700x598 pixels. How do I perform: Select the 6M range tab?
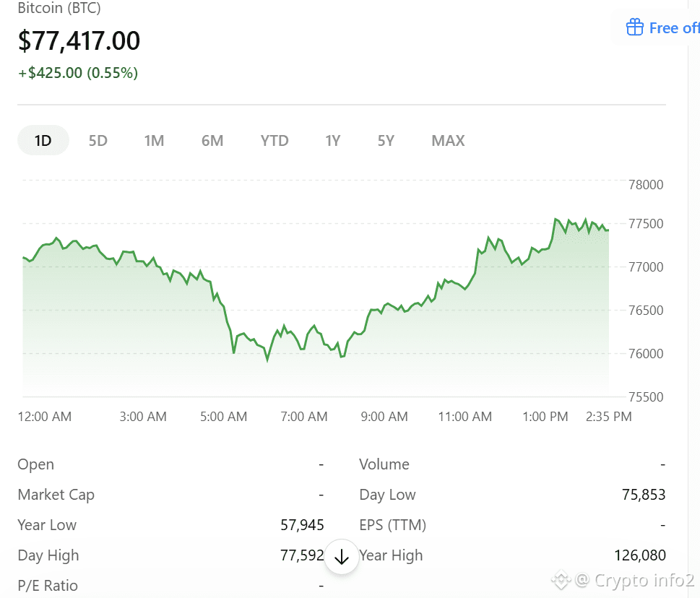212,141
